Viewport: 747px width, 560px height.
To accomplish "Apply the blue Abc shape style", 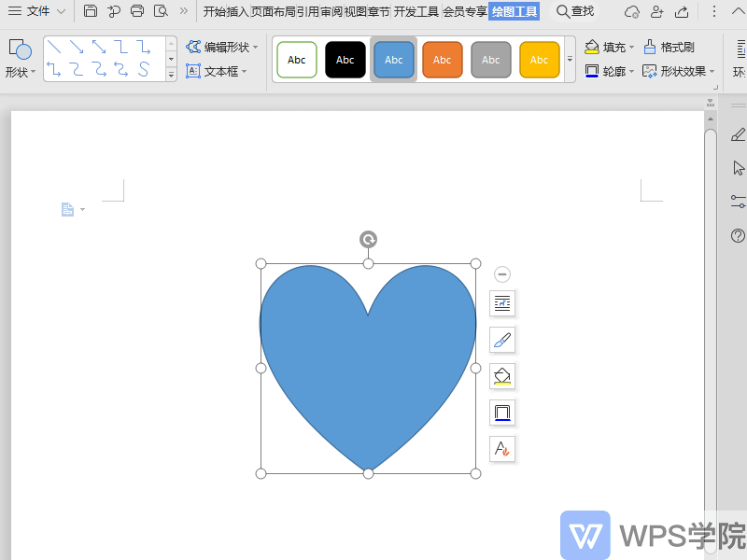I will click(394, 60).
